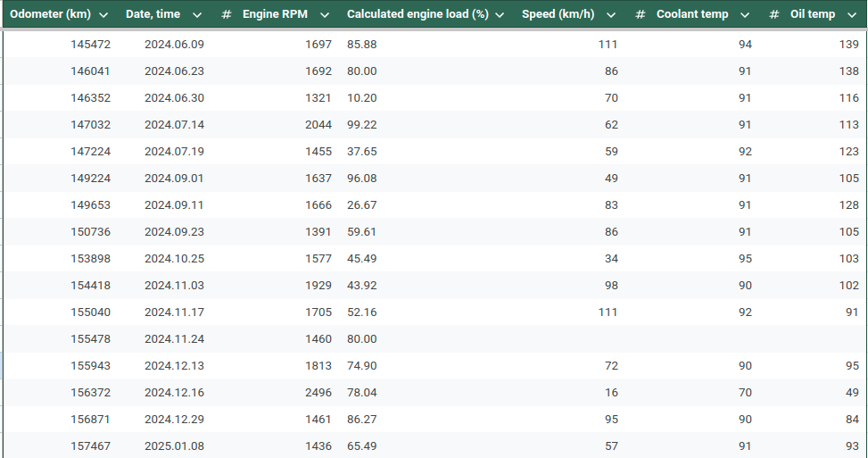The height and width of the screenshot is (458, 868).
Task: Select the Engine RPM header label
Action: pos(275,14)
